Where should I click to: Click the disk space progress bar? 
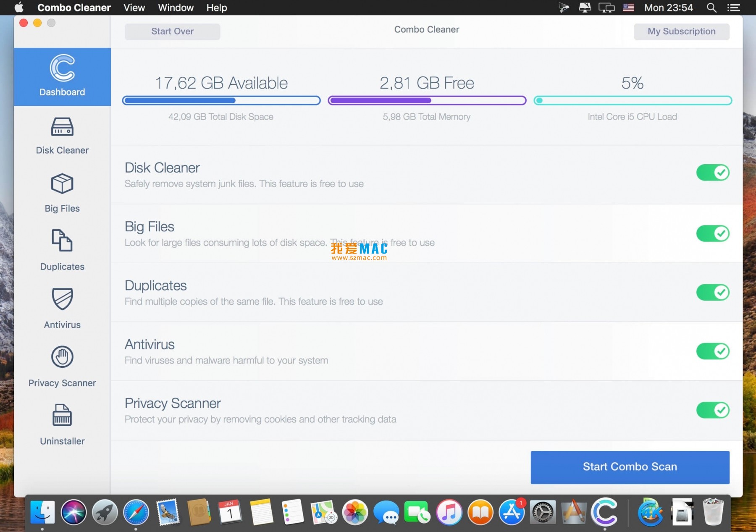[221, 100]
